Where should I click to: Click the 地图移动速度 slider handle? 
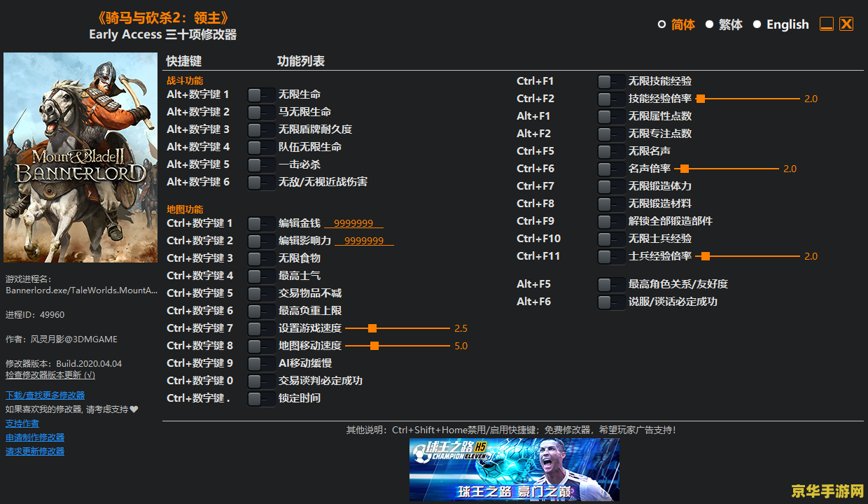[374, 346]
